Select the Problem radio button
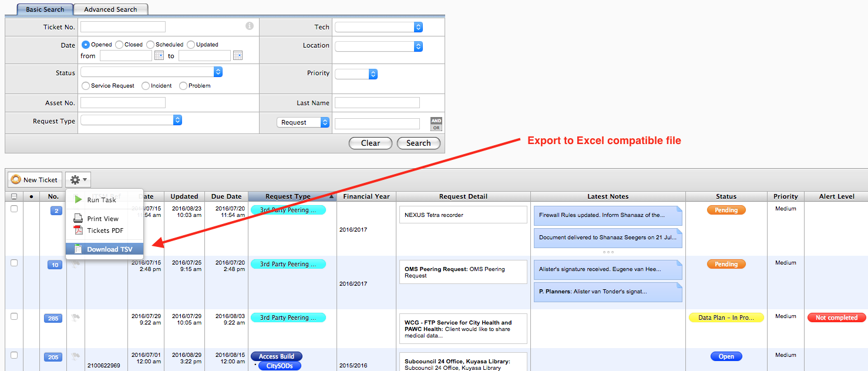868x371 pixels. pos(183,86)
